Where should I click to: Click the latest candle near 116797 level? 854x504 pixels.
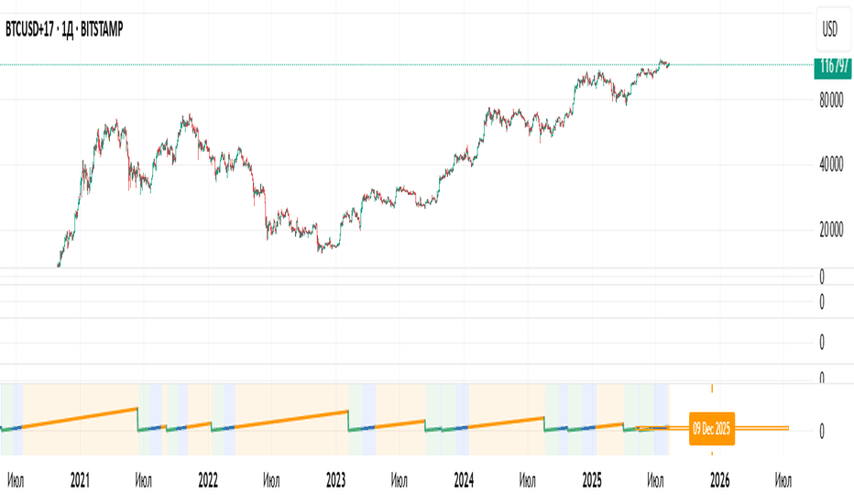pos(668,65)
